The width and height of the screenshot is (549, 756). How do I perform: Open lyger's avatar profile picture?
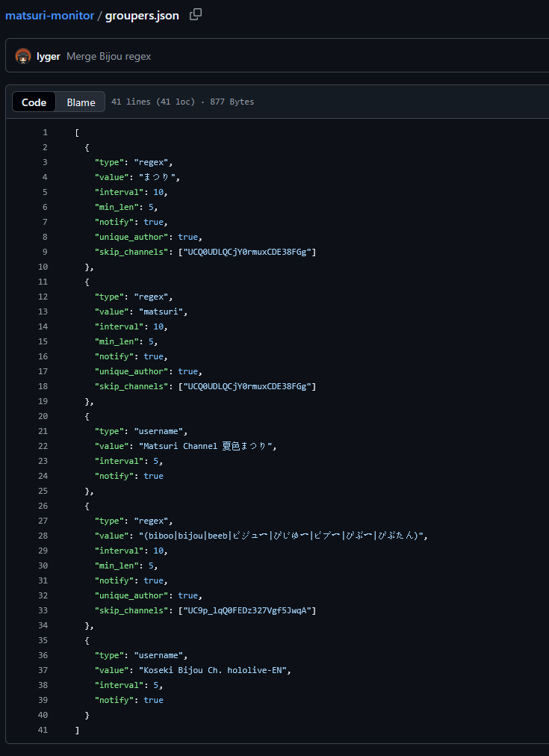tap(23, 57)
